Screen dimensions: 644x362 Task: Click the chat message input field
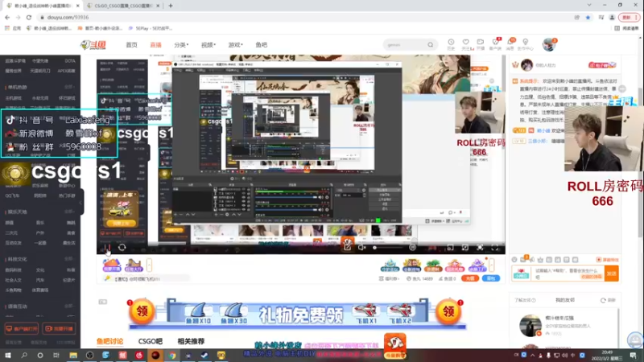click(568, 274)
